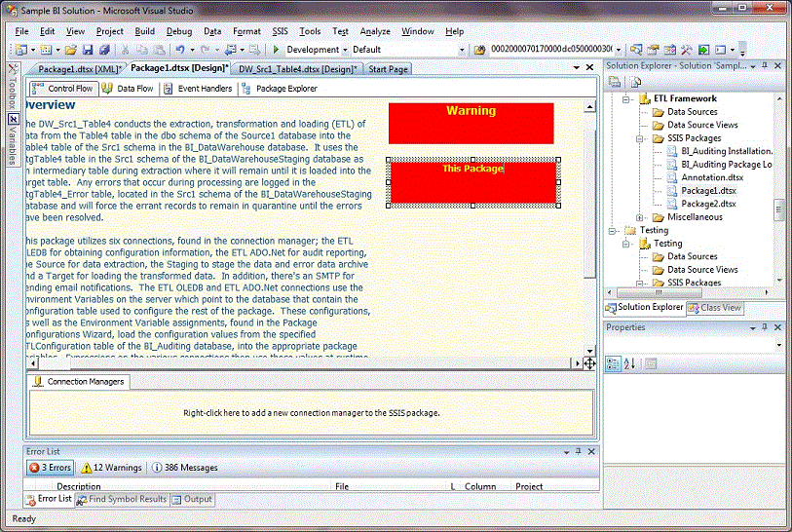Viewport: 792px width, 532px height.
Task: Open the Properties Window toolbar icon
Action: (653, 50)
